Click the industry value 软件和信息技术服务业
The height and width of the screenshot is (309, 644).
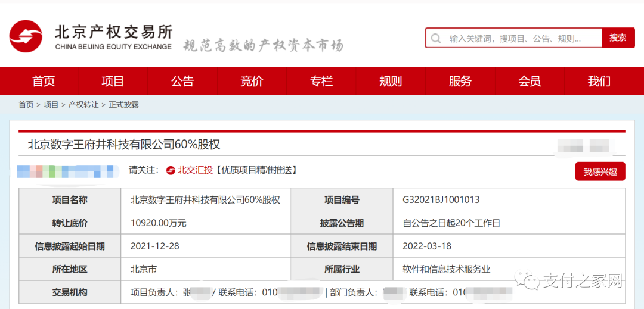click(x=447, y=269)
